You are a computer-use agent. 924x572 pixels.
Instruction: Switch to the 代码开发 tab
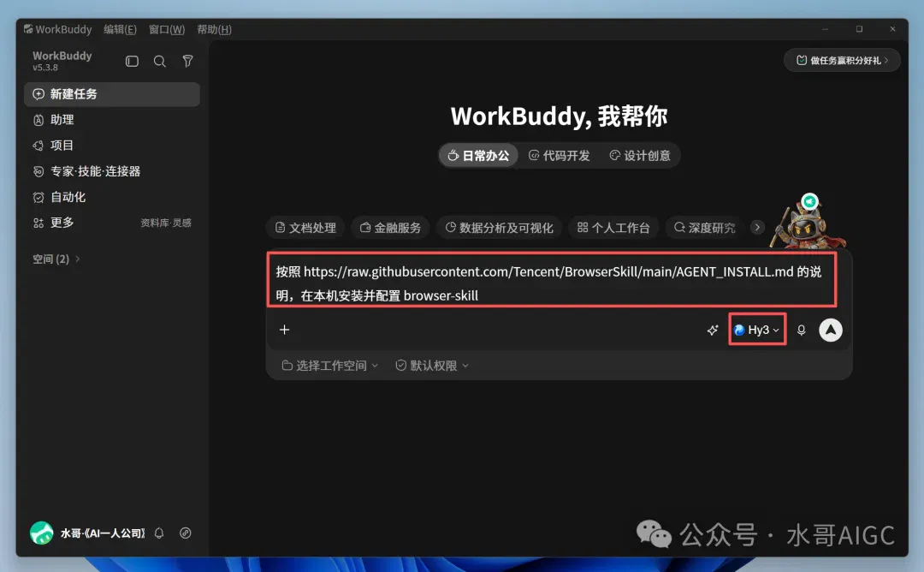point(560,156)
